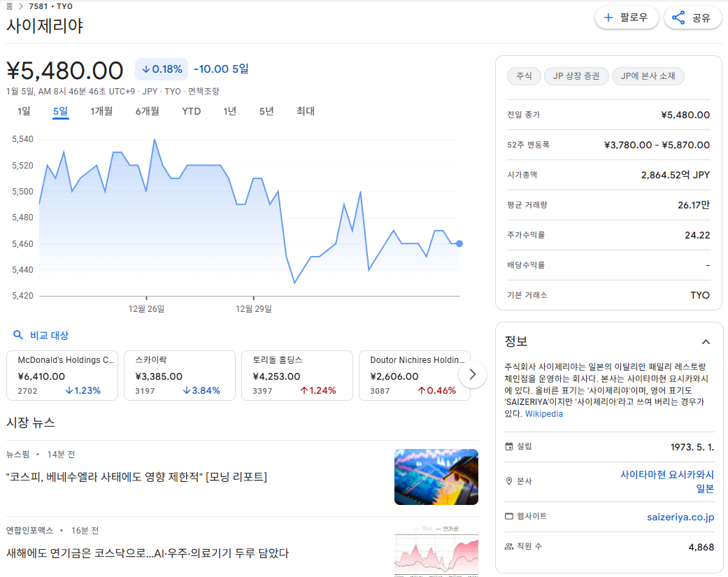Click the down arrow icon in 0.18% badge
The height and width of the screenshot is (577, 728).
[x=145, y=69]
